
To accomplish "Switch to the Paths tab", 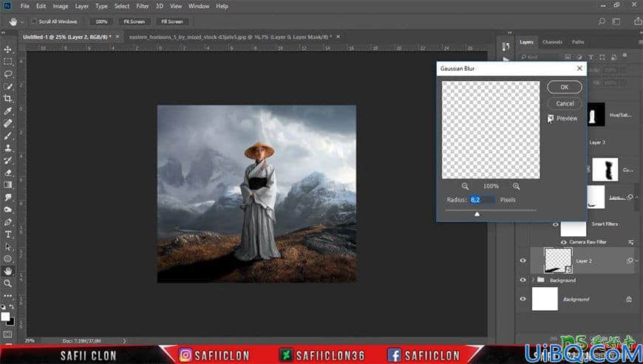I will (578, 42).
